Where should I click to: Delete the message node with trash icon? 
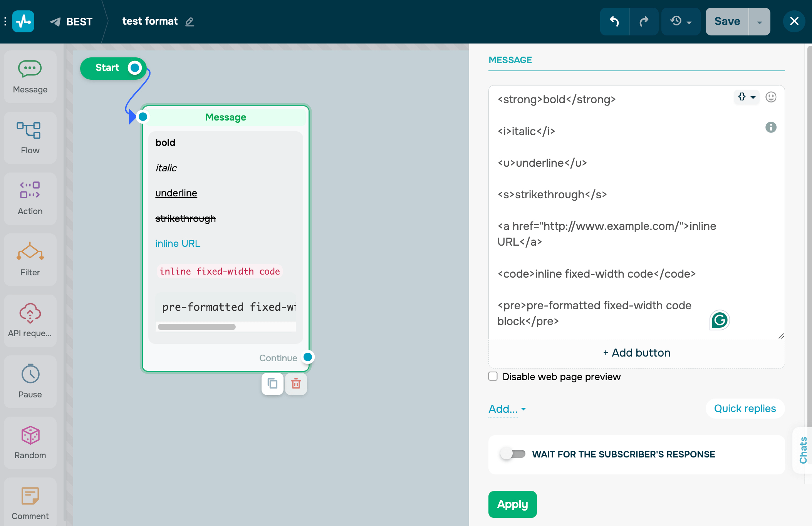coord(296,384)
